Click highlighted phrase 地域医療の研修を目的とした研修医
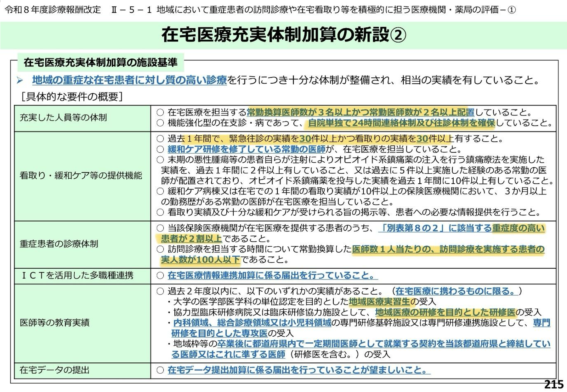The image size is (567, 392). pyautogui.click(x=445, y=312)
